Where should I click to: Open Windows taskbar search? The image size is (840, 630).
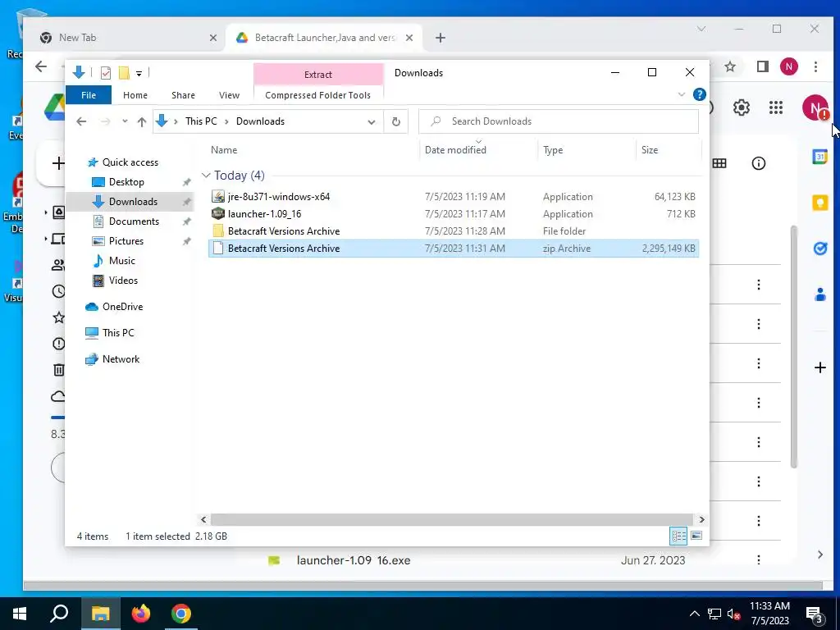[x=59, y=614]
